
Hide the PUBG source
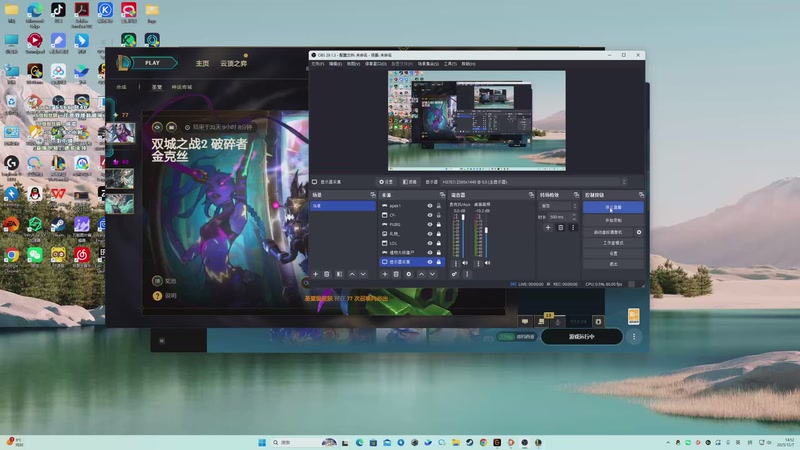(x=430, y=224)
